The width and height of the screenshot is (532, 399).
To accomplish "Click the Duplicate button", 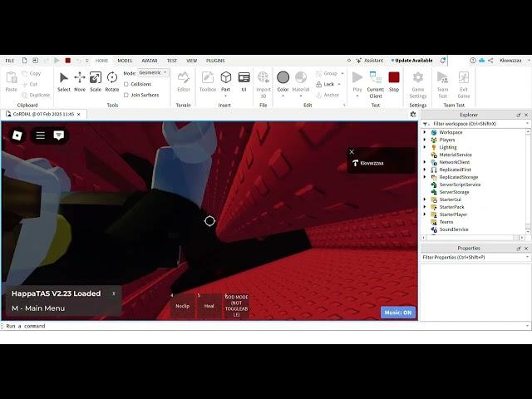I will tap(36, 95).
